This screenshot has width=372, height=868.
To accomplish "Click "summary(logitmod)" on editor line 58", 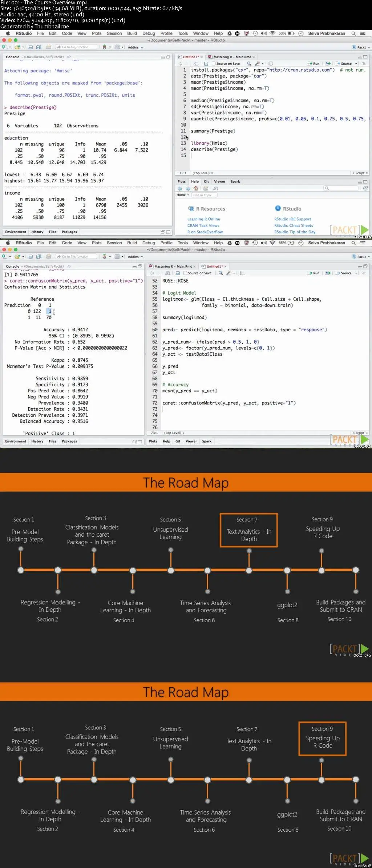I will [185, 317].
